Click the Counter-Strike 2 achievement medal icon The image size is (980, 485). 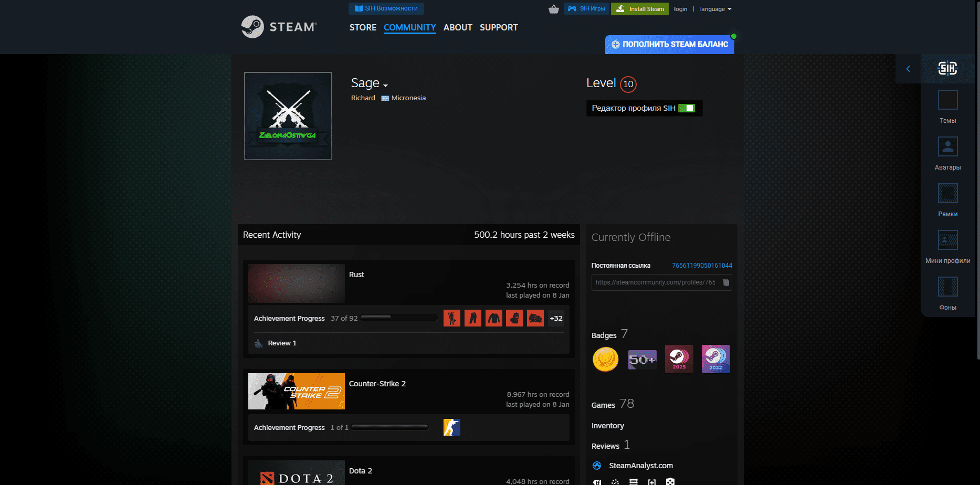point(452,427)
